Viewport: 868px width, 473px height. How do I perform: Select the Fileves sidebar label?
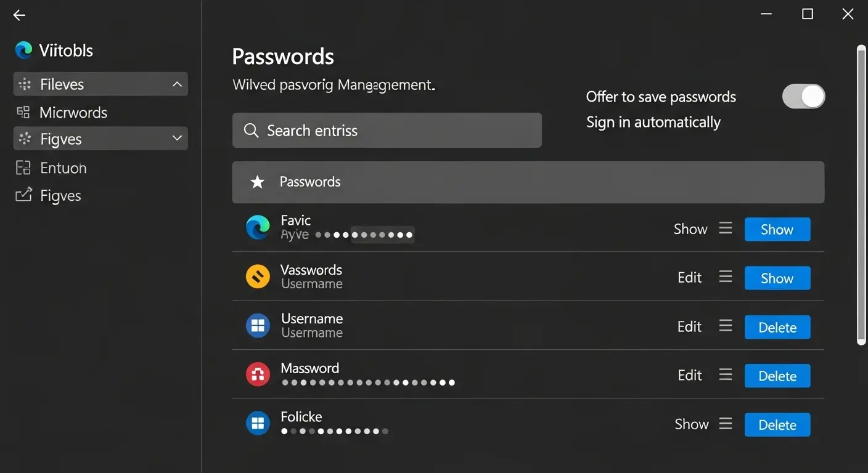[x=62, y=84]
